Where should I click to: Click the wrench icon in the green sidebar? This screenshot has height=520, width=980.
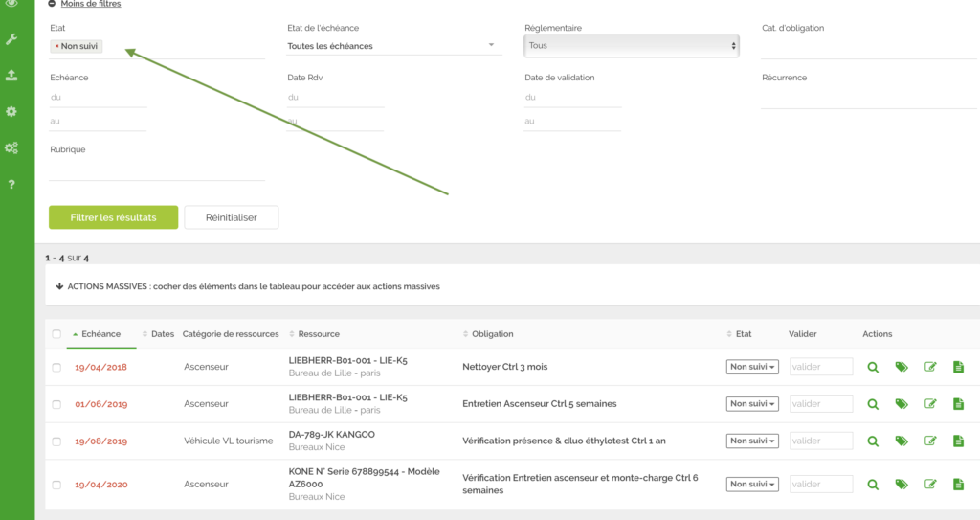point(11,39)
